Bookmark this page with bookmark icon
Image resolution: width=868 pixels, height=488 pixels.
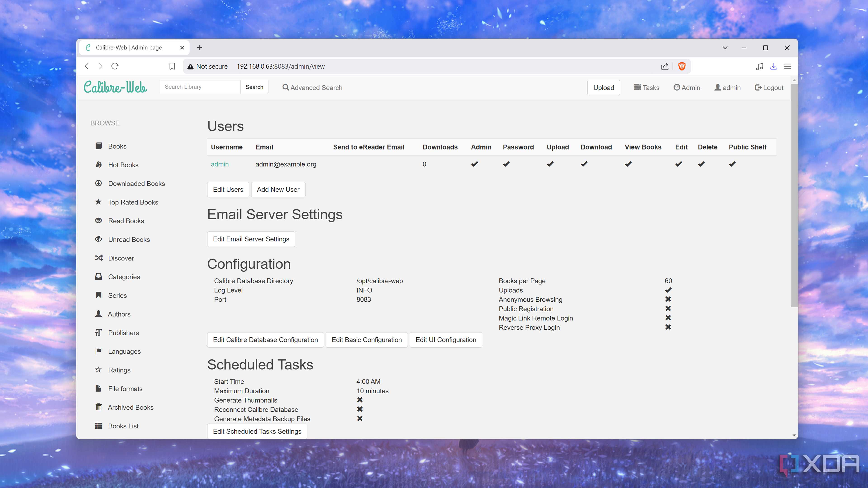click(172, 66)
